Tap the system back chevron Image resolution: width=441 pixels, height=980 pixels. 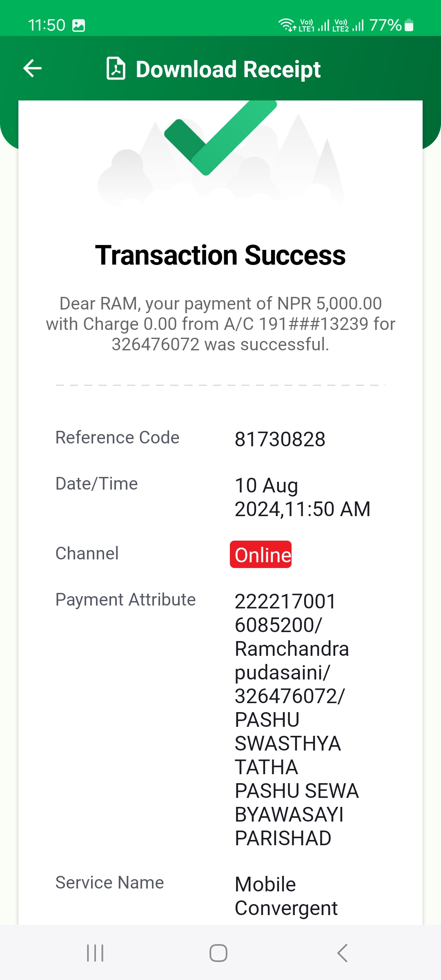[343, 953]
